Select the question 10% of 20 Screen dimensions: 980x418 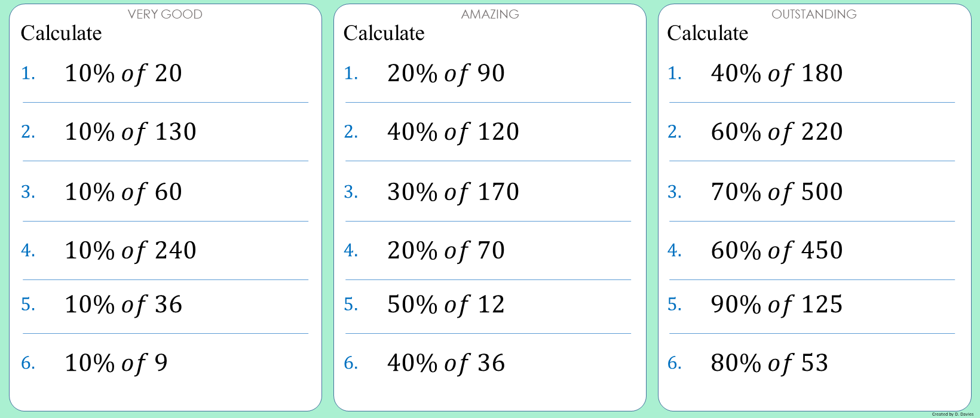(123, 73)
